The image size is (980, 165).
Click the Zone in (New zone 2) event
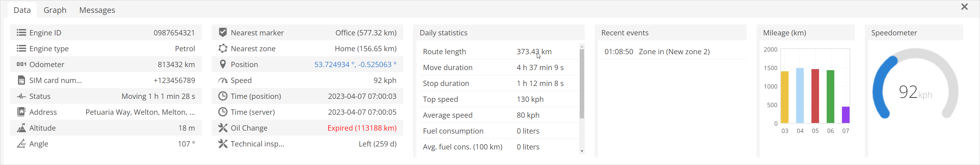tap(674, 52)
